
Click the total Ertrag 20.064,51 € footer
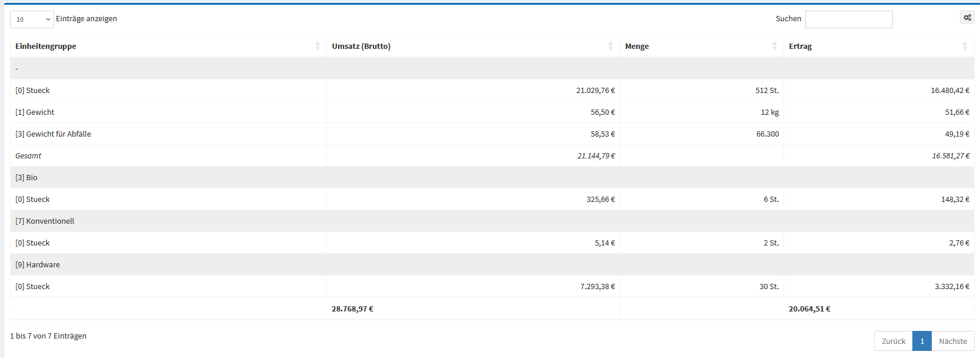pyautogui.click(x=809, y=309)
